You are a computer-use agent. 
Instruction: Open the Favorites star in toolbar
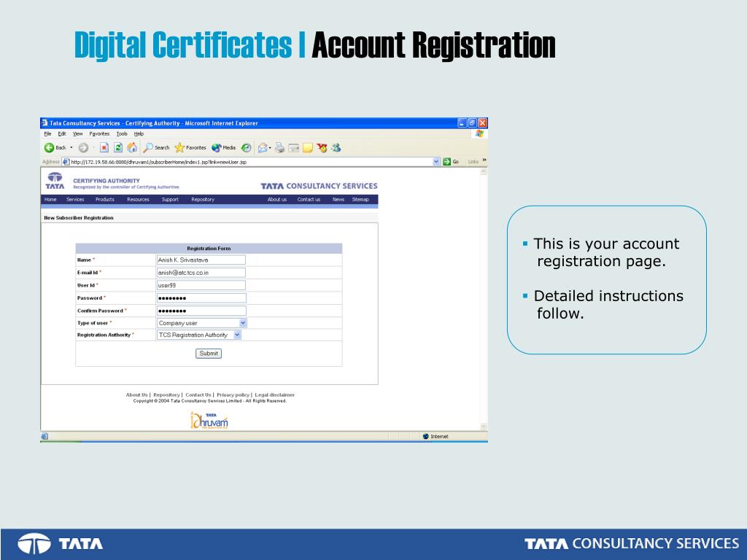click(190, 147)
